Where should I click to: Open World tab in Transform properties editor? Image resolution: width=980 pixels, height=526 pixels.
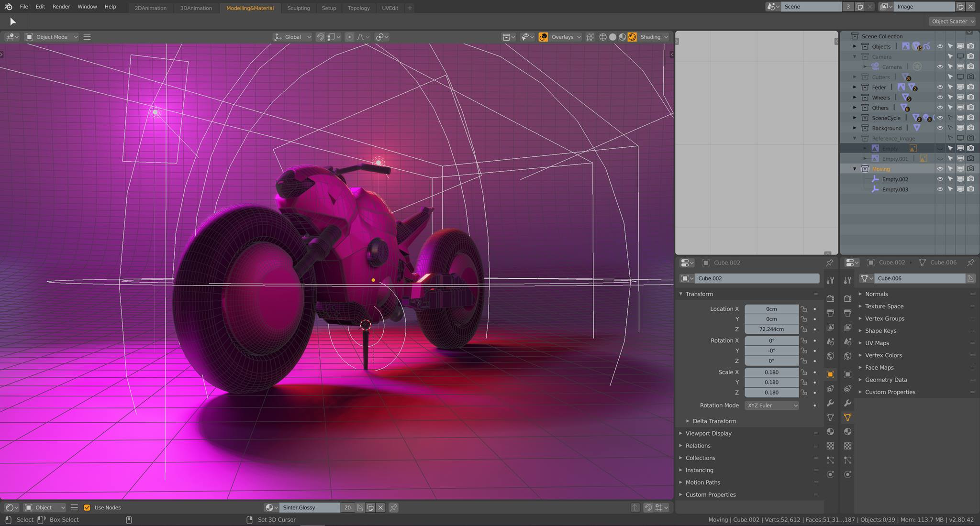[x=830, y=356]
